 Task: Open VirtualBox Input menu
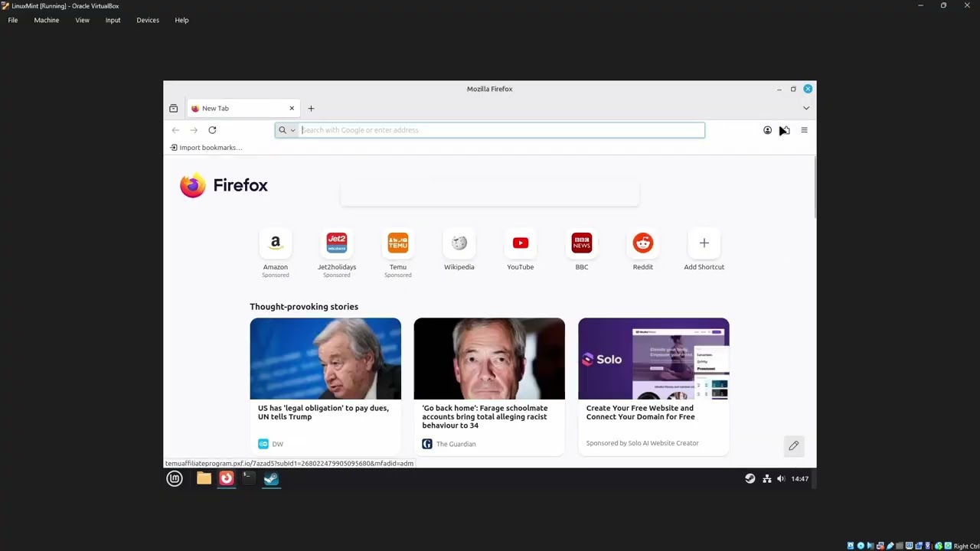[x=113, y=20]
